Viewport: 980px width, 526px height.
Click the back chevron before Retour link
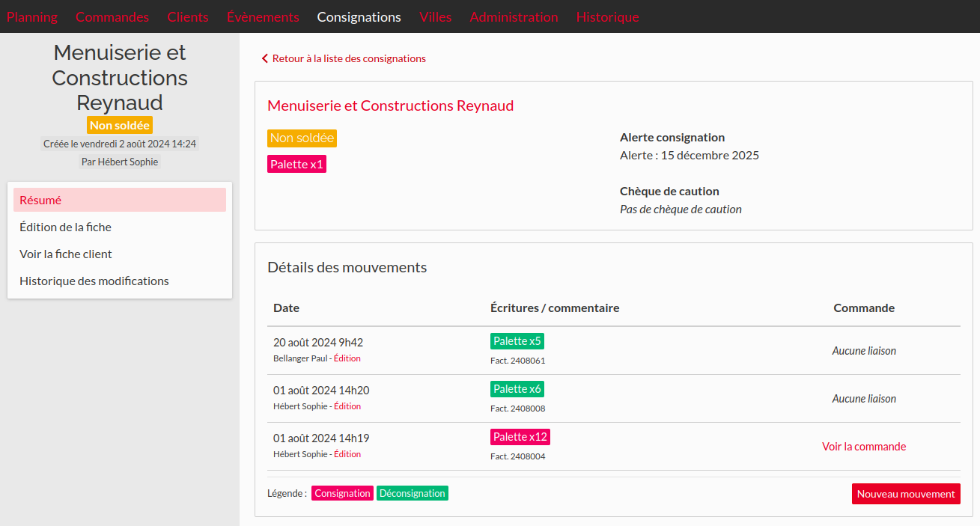264,58
